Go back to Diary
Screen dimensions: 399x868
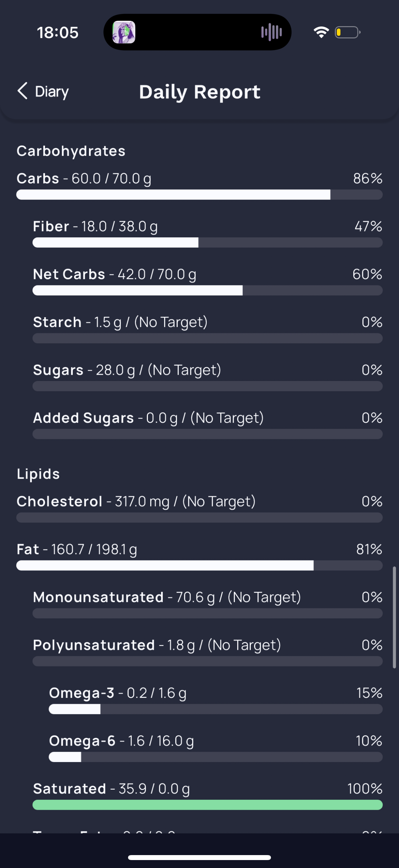tap(52, 92)
